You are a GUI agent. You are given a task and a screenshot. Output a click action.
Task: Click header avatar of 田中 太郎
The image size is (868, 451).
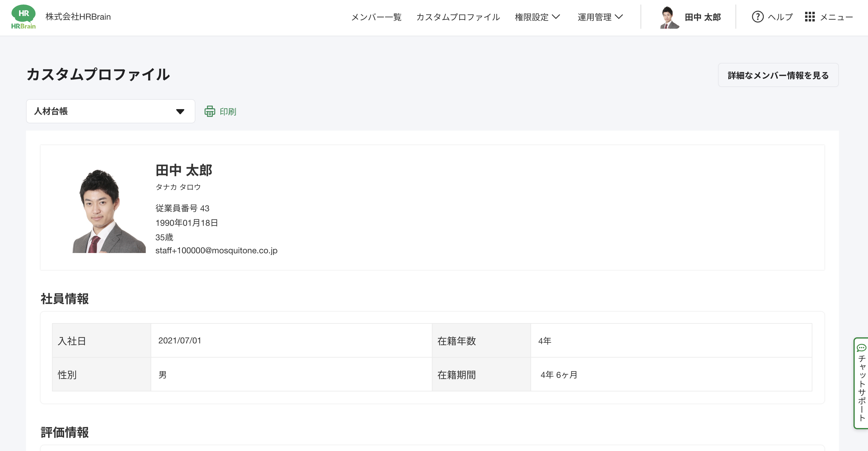pos(669,18)
